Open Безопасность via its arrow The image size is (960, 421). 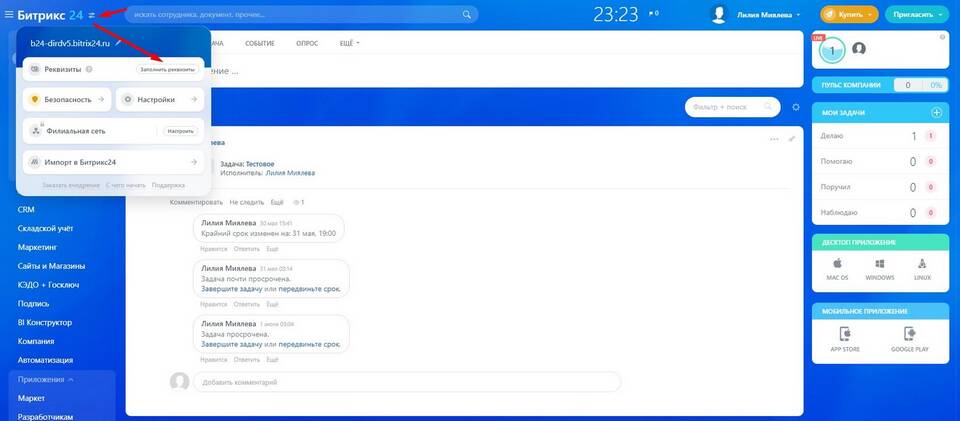click(x=101, y=99)
